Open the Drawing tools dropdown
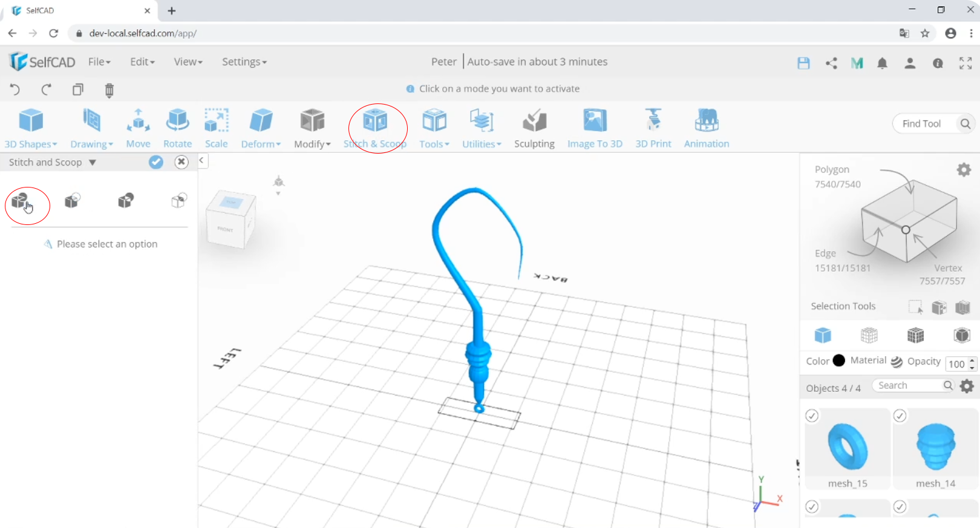This screenshot has width=980, height=528. coord(91,128)
